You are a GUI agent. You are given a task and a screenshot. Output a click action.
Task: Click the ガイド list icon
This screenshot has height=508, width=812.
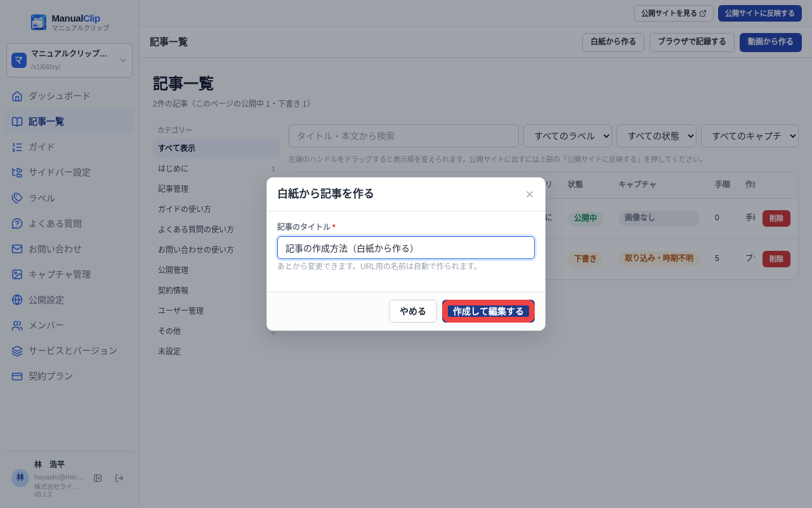click(17, 147)
